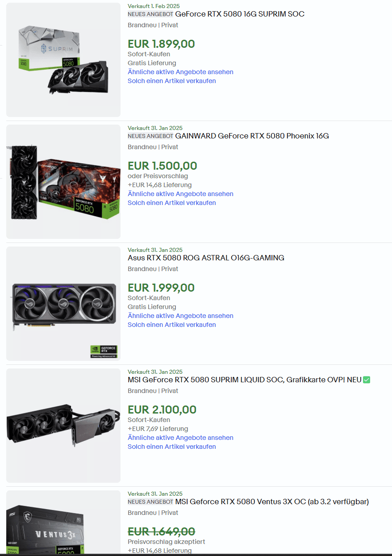View similar active offers for SUPRIM LIQUID
The width and height of the screenshot is (392, 556).
pyautogui.click(x=180, y=438)
